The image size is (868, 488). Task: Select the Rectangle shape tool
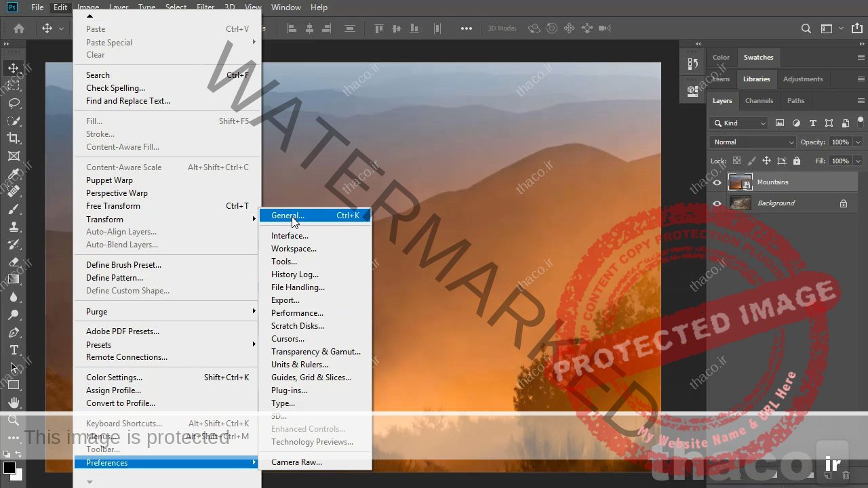pyautogui.click(x=14, y=385)
